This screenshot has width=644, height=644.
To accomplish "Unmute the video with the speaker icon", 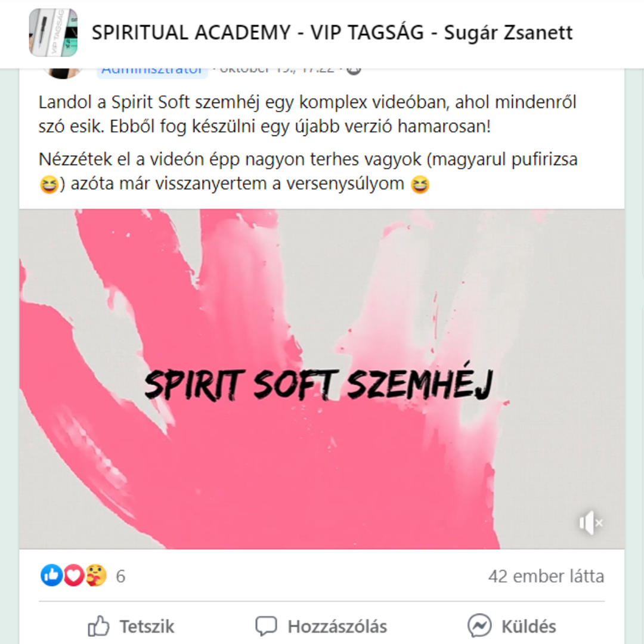I will tap(590, 523).
